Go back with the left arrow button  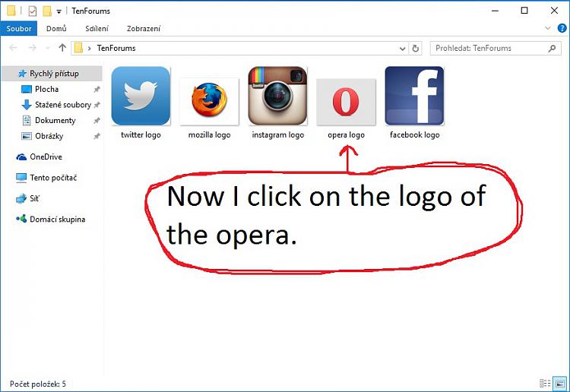click(13, 48)
